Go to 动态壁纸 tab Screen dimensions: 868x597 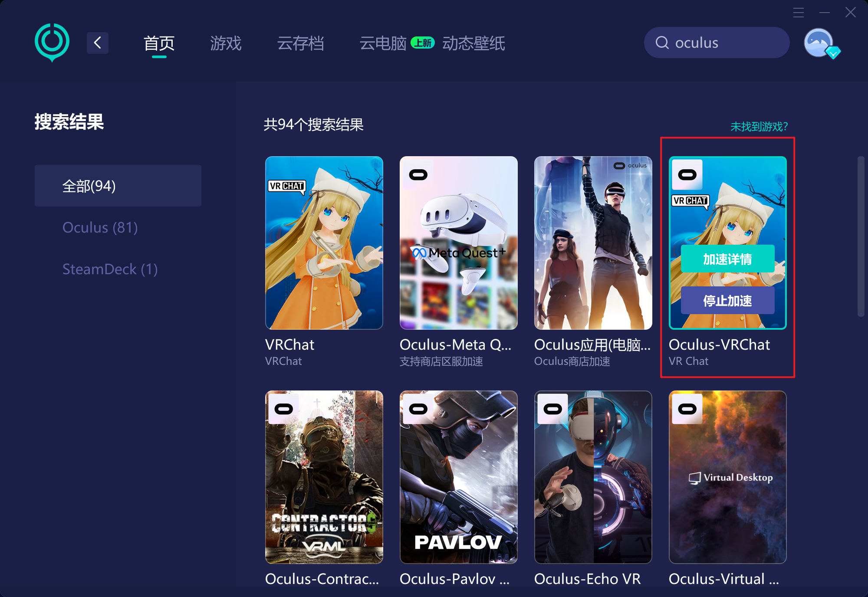click(473, 43)
